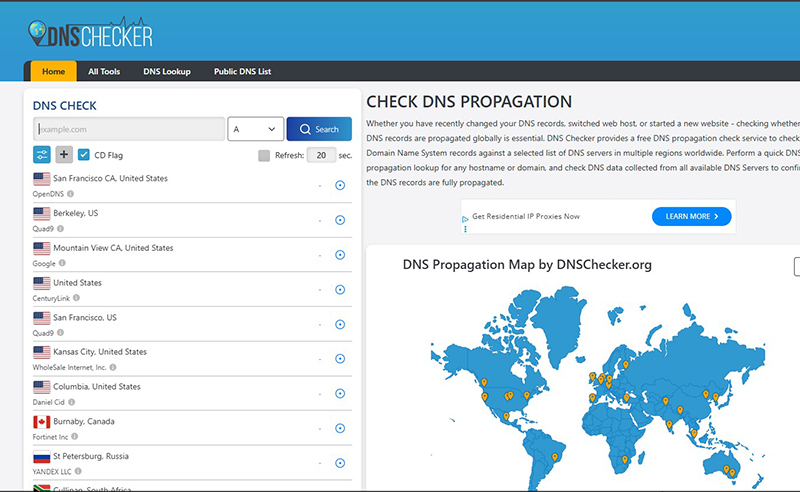Click locate icon for Columbia, United States row
Image resolution: width=800 pixels, height=492 pixels.
click(340, 393)
